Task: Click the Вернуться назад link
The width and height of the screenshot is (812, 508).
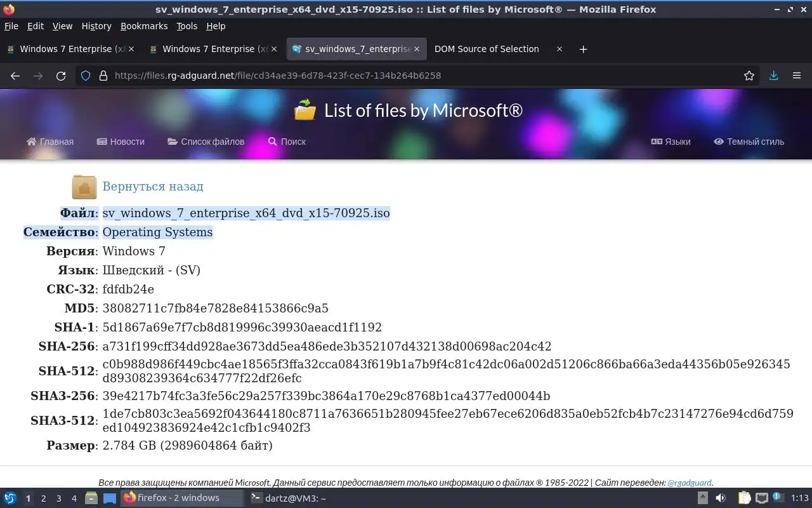Action: [x=153, y=187]
